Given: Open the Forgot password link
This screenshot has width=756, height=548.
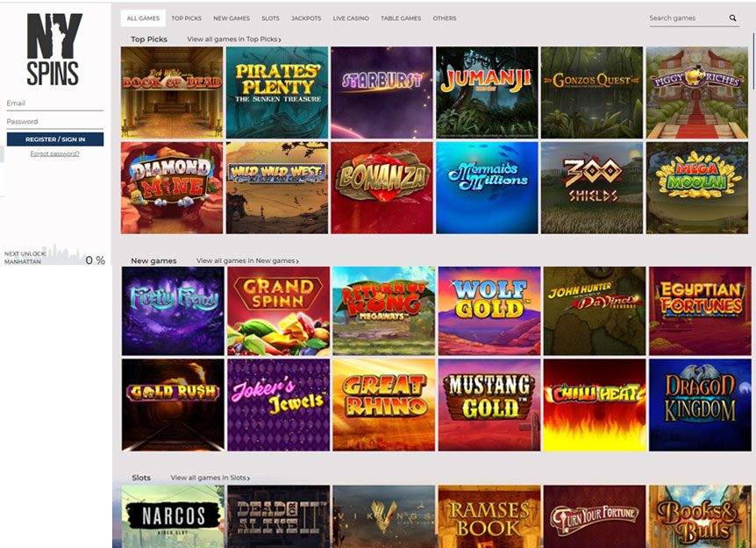Looking at the screenshot, I should coord(55,153).
